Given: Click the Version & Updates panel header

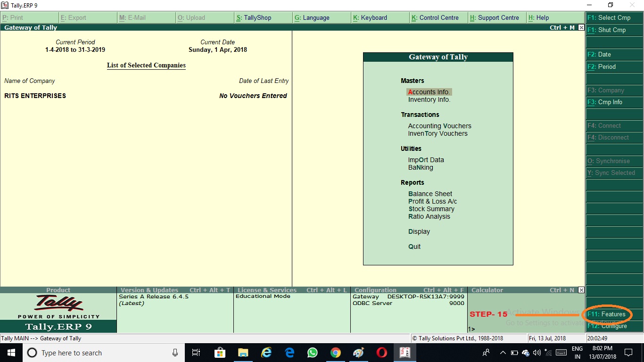Looking at the screenshot, I should point(175,290).
